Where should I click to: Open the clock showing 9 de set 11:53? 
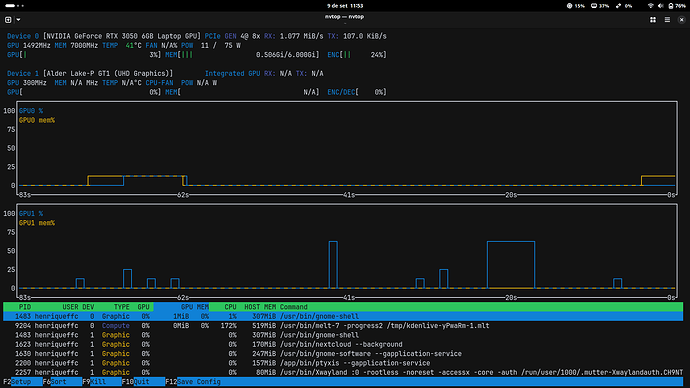point(345,6)
